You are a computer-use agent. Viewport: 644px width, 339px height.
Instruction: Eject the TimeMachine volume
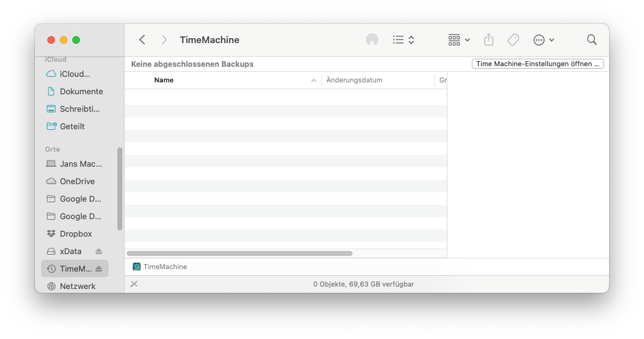[99, 268]
